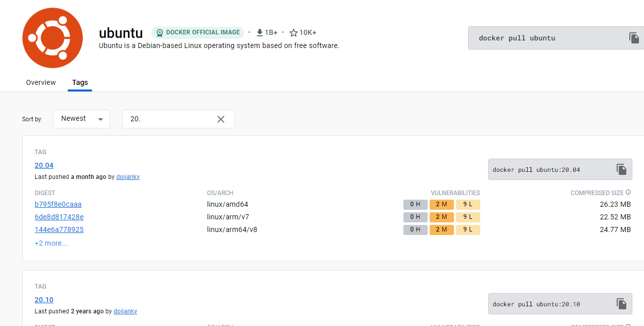Screen dimensions: 644x326
Task: Click the 26.23 MB size value
Action: (x=615, y=205)
